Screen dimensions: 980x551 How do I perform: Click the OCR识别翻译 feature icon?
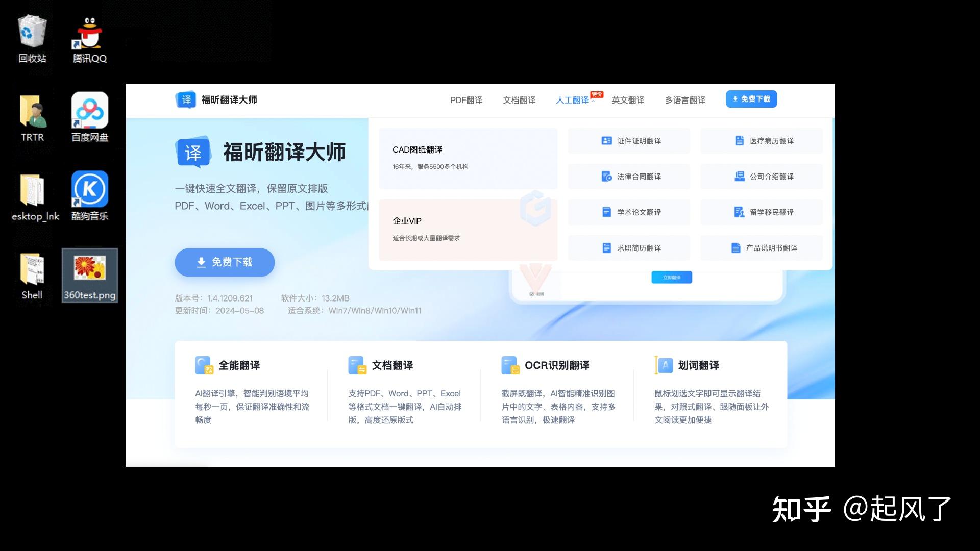click(510, 365)
